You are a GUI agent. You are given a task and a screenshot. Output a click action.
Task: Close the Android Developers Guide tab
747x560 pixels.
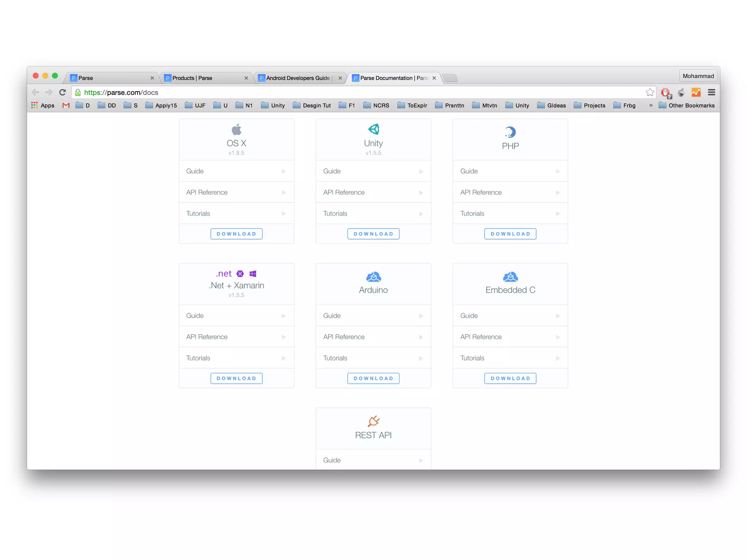340,78
